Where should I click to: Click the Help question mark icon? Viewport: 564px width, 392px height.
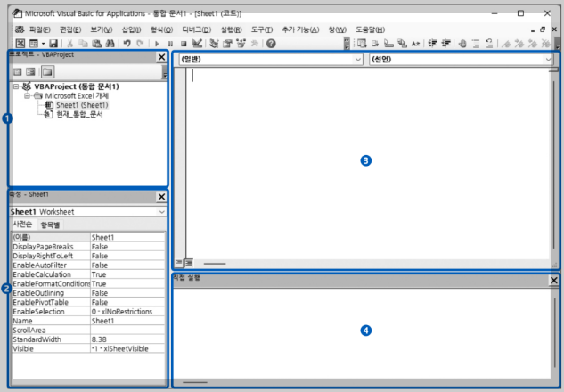coord(271,44)
